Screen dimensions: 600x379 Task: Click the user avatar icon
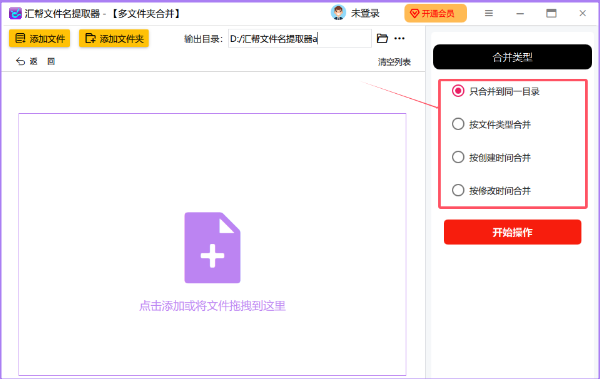click(x=338, y=13)
